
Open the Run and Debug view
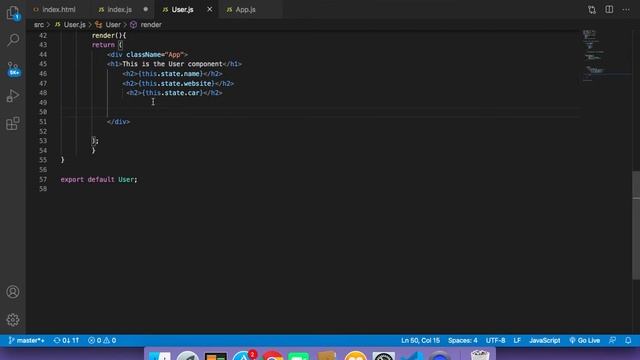coord(13,96)
